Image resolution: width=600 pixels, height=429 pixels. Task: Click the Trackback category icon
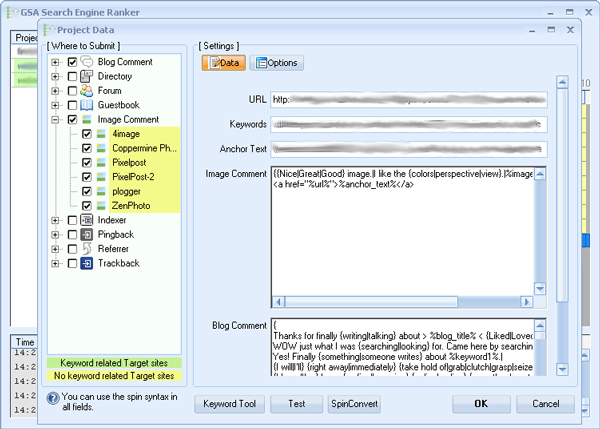(x=87, y=263)
